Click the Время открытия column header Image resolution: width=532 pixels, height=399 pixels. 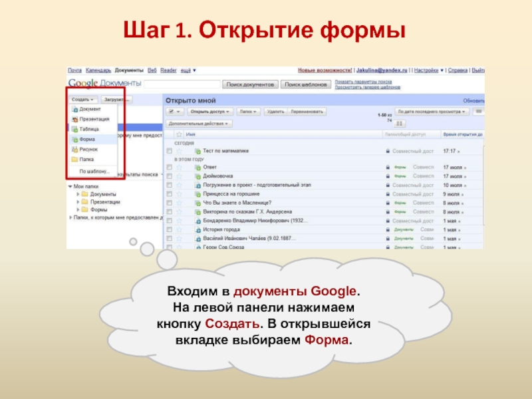pyautogui.click(x=463, y=135)
